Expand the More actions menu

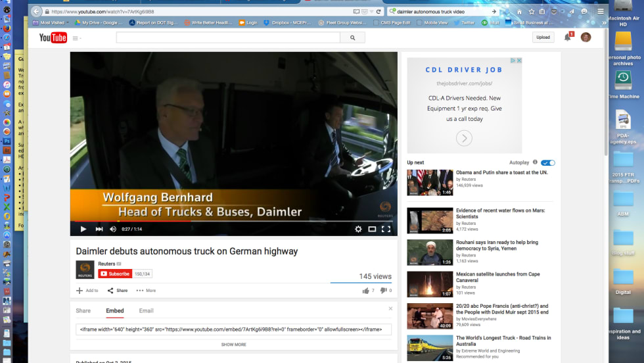pos(146,290)
